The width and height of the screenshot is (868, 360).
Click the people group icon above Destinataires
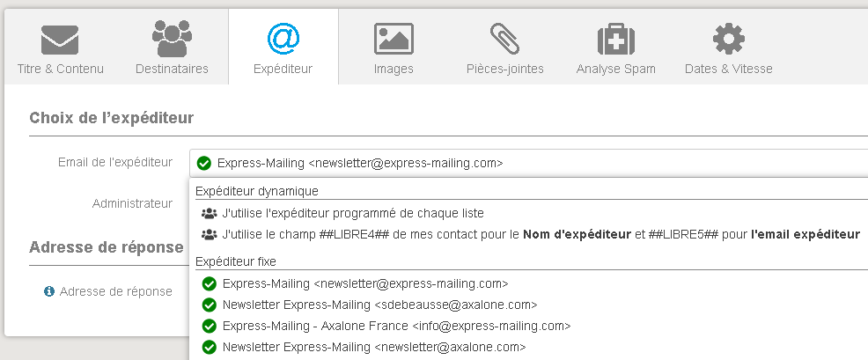click(173, 39)
